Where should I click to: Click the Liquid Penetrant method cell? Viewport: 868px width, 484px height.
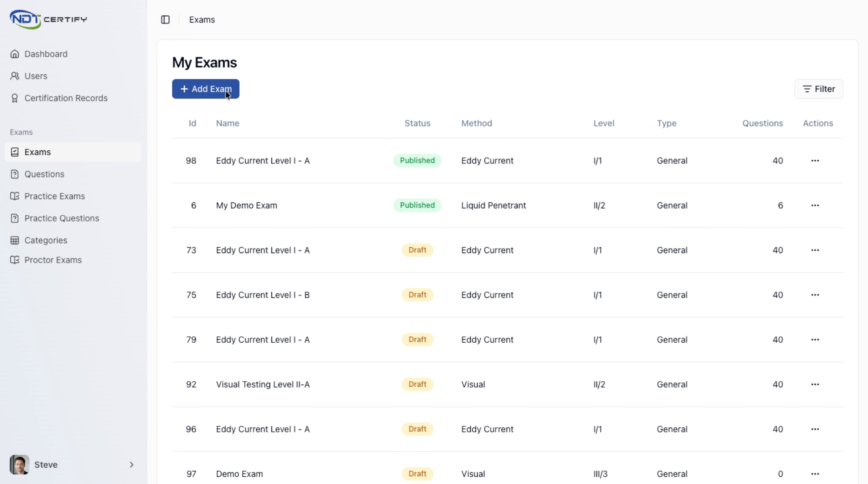(x=493, y=206)
